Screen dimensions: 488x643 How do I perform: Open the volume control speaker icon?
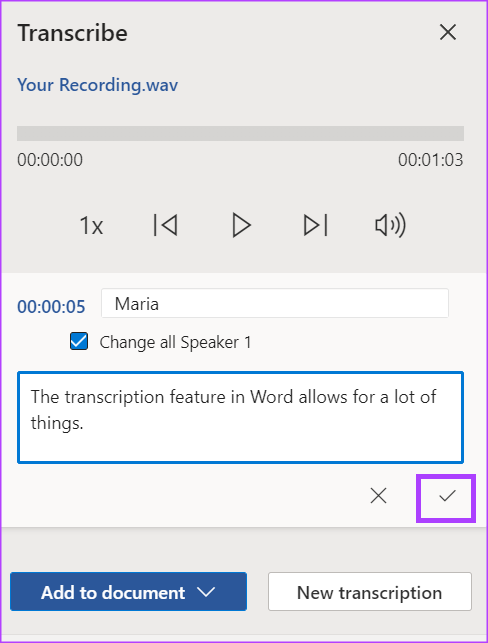coord(390,225)
